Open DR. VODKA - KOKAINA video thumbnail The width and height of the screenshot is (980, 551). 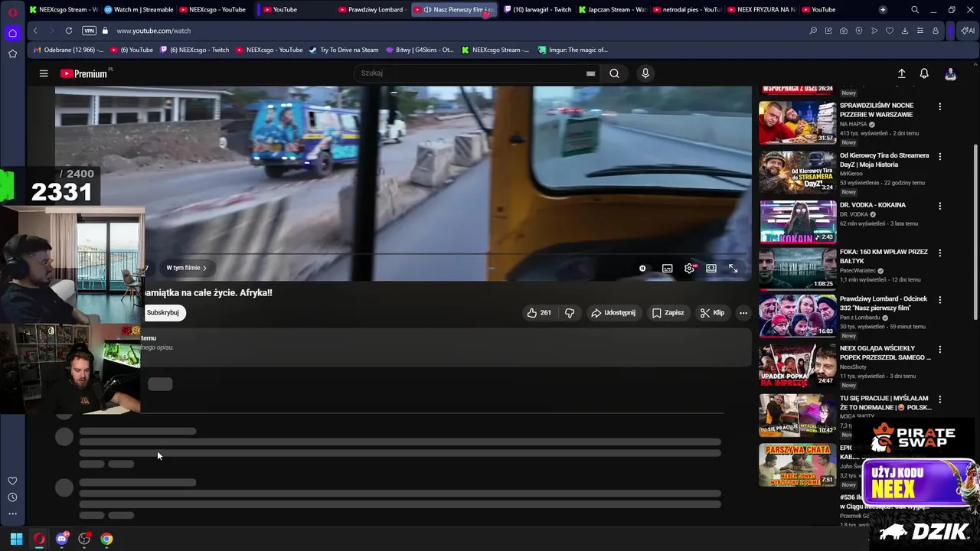[798, 221]
